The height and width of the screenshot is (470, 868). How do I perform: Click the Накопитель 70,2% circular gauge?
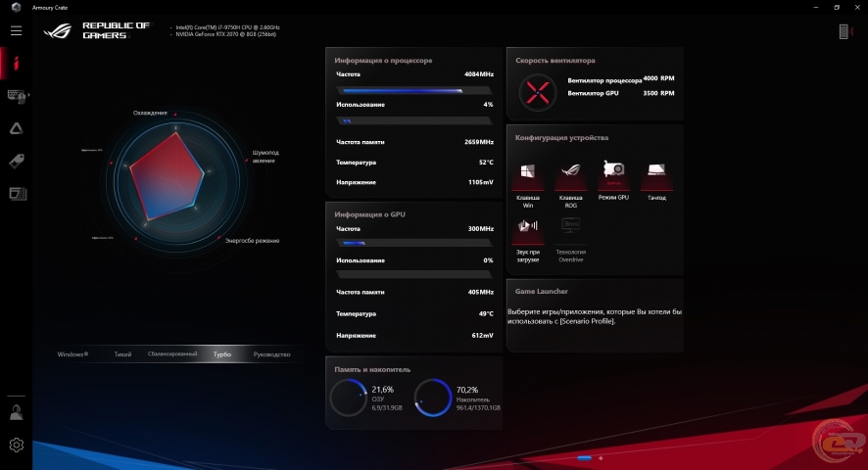[x=433, y=398]
